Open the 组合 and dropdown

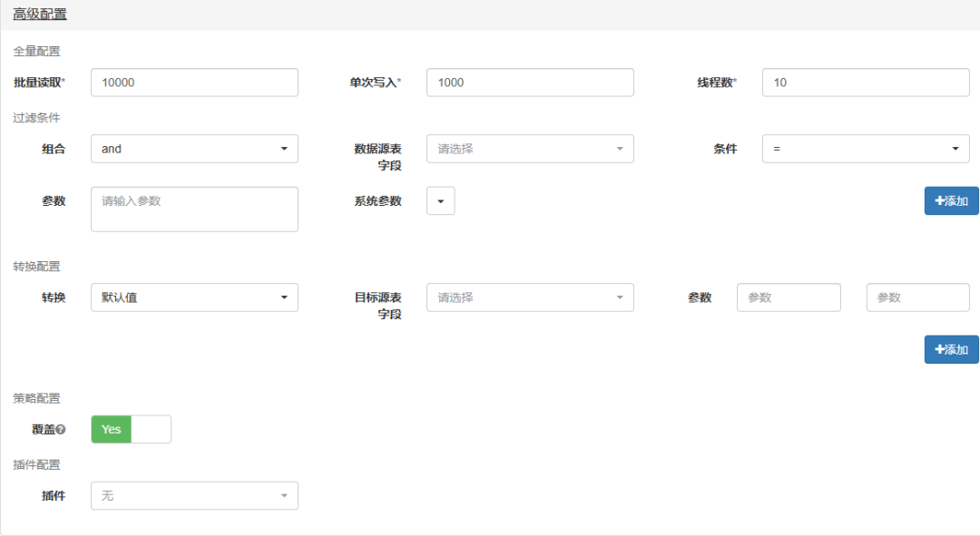tap(194, 149)
